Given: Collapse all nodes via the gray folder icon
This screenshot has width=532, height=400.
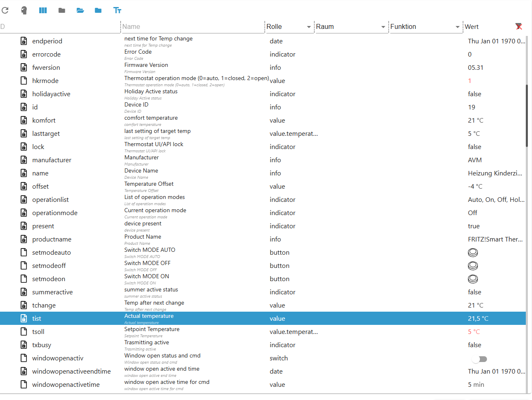Looking at the screenshot, I should coord(62,10).
